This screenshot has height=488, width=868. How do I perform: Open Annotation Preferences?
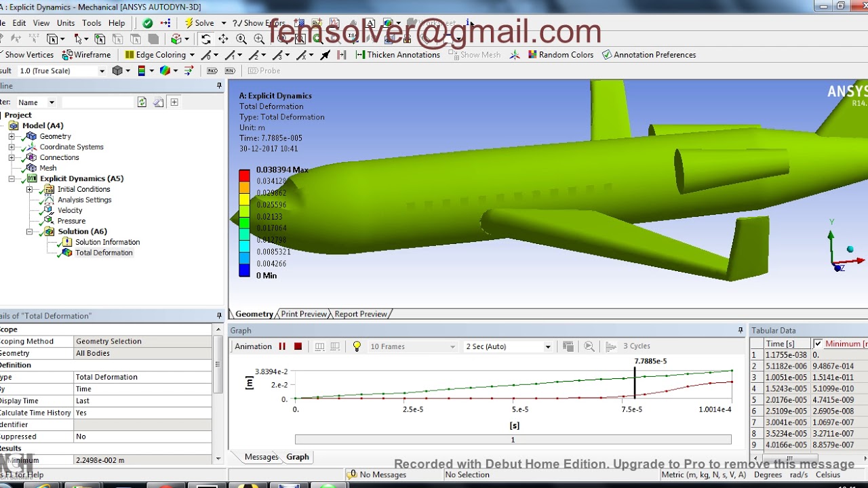tap(648, 55)
